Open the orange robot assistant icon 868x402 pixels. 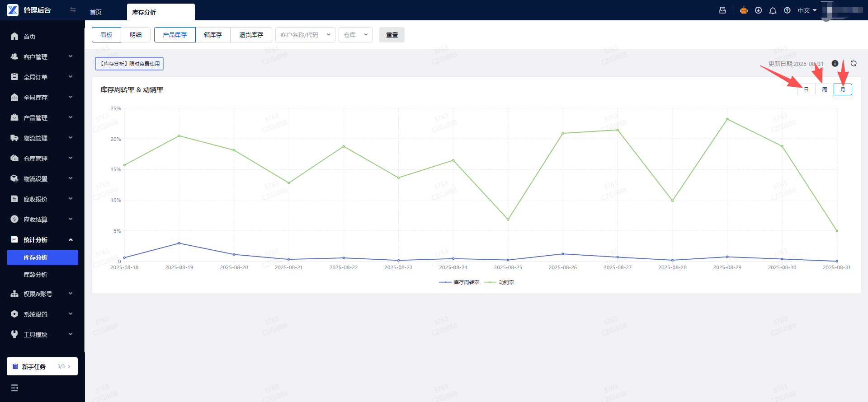click(x=744, y=10)
